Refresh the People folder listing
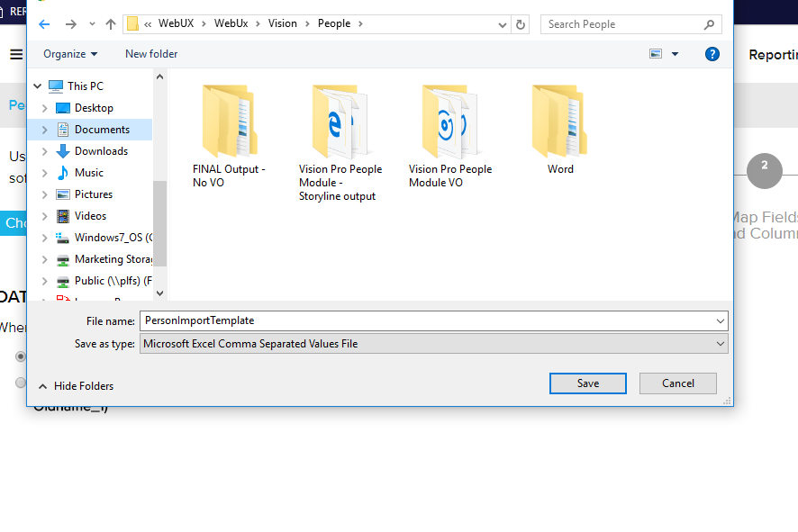Image resolution: width=798 pixels, height=532 pixels. (x=521, y=24)
